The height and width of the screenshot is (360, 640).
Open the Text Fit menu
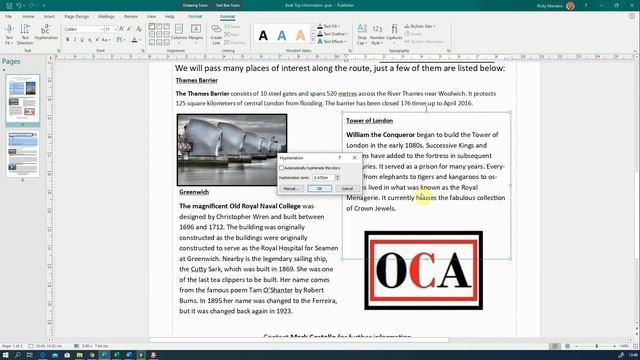pyautogui.click(x=9, y=34)
